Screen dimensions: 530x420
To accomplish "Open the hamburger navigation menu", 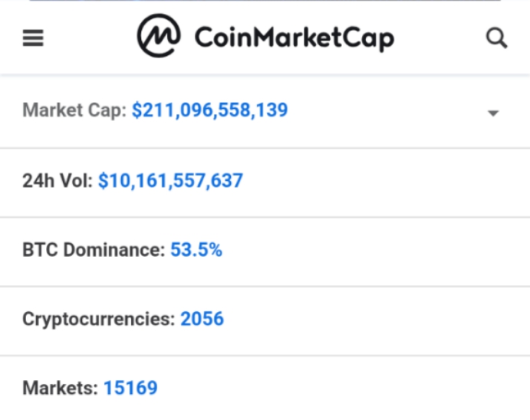I will pyautogui.click(x=33, y=38).
